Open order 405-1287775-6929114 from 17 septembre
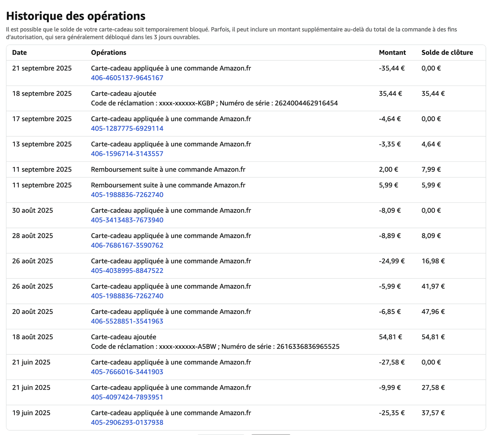Image resolution: width=504 pixels, height=435 pixels. click(127, 129)
